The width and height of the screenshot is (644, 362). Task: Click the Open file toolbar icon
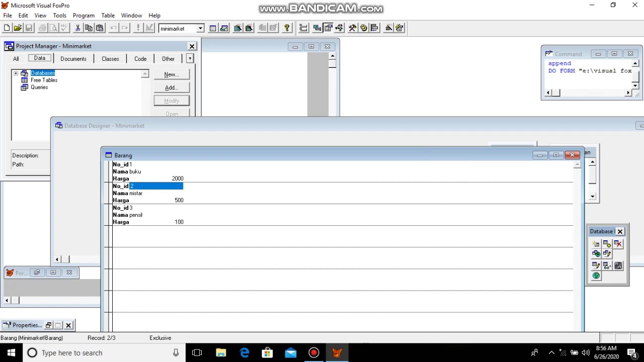click(18, 28)
